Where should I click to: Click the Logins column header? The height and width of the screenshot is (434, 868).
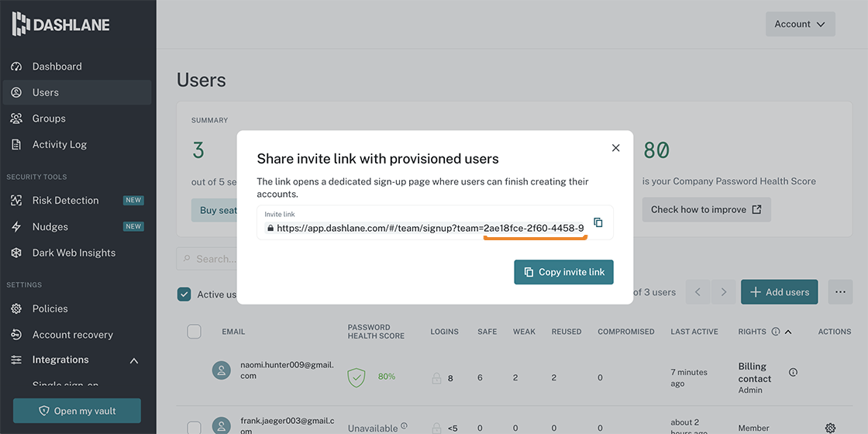[x=445, y=332]
